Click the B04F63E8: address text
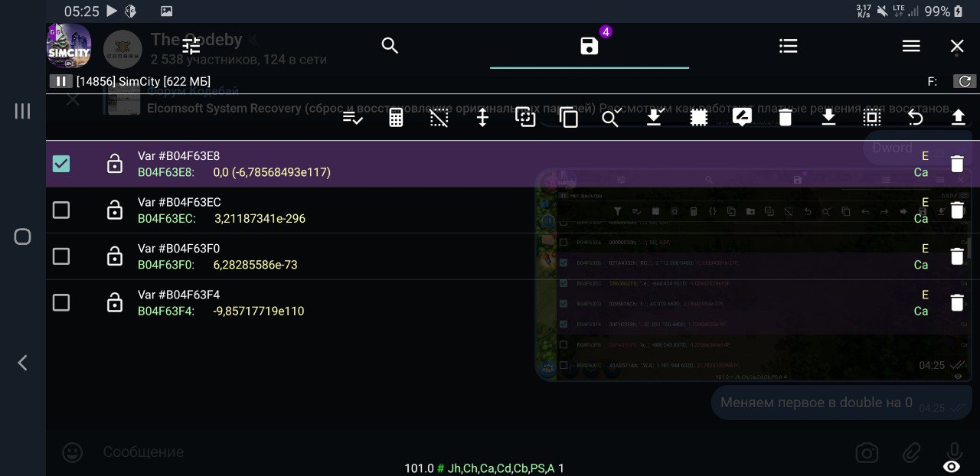Viewport: 980px width, 476px height. pos(166,173)
